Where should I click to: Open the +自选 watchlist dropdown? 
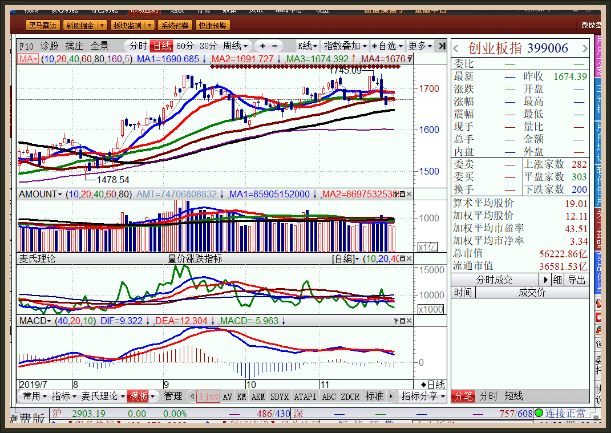(387, 46)
